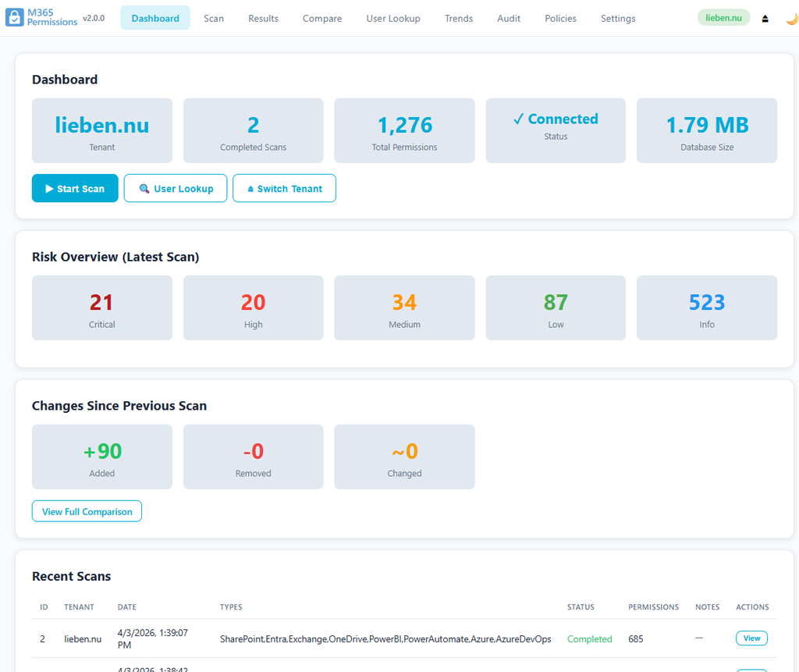Open the Trends tab
799x672 pixels.
[459, 18]
